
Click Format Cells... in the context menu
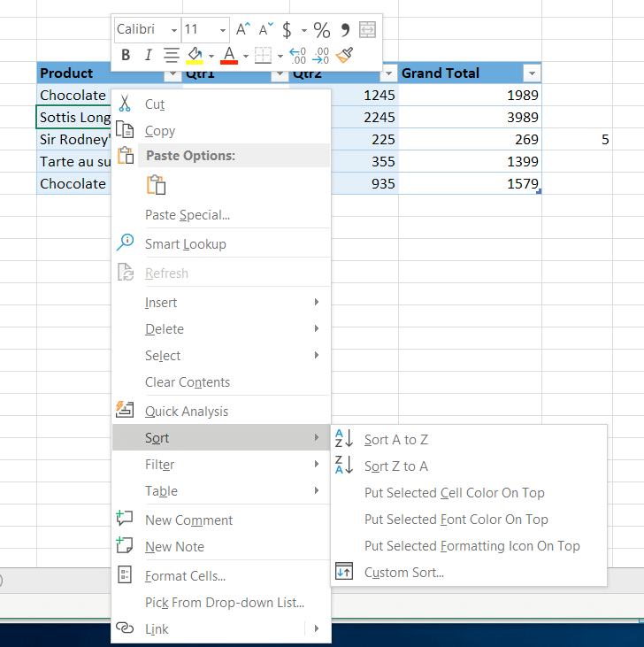pyautogui.click(x=185, y=576)
